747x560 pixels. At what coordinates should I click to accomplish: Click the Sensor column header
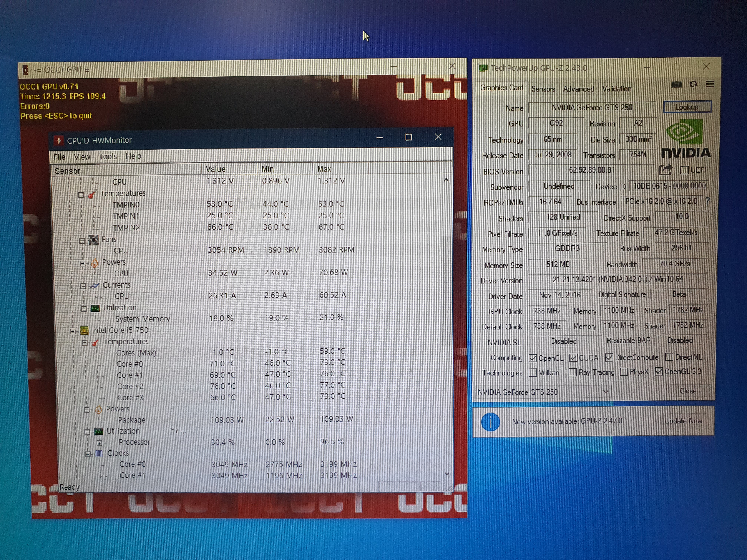point(126,170)
